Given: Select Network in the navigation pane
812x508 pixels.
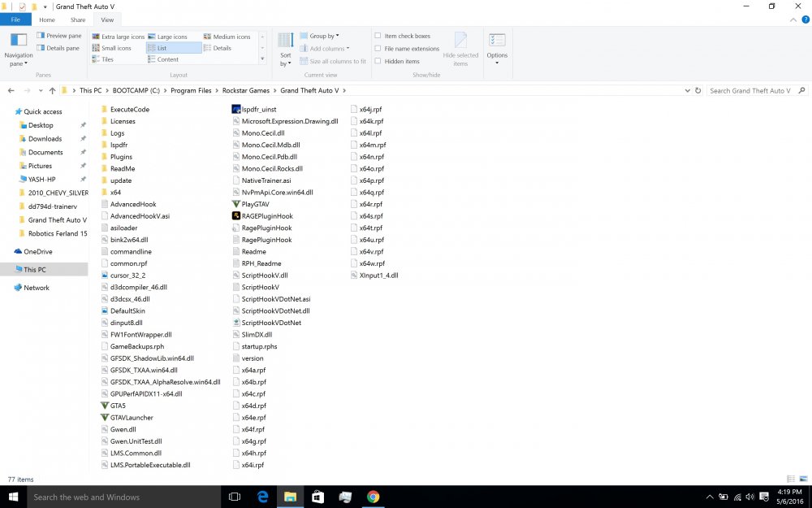Looking at the screenshot, I should 32,288.
